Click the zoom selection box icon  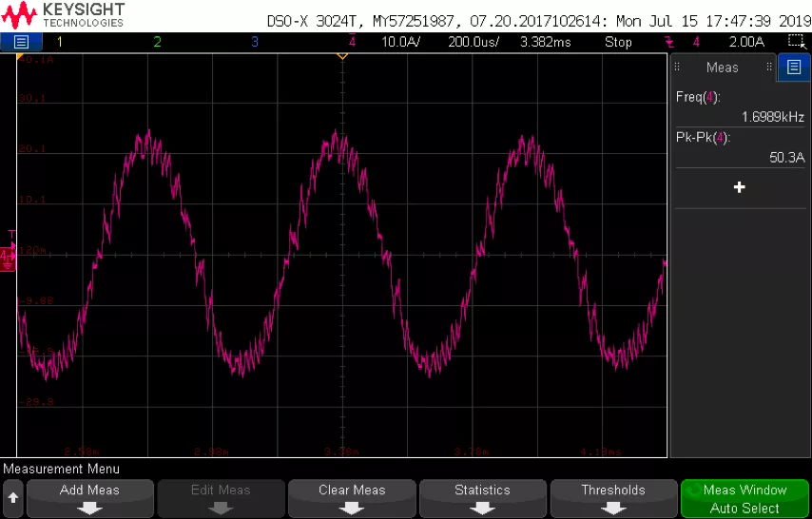797,42
